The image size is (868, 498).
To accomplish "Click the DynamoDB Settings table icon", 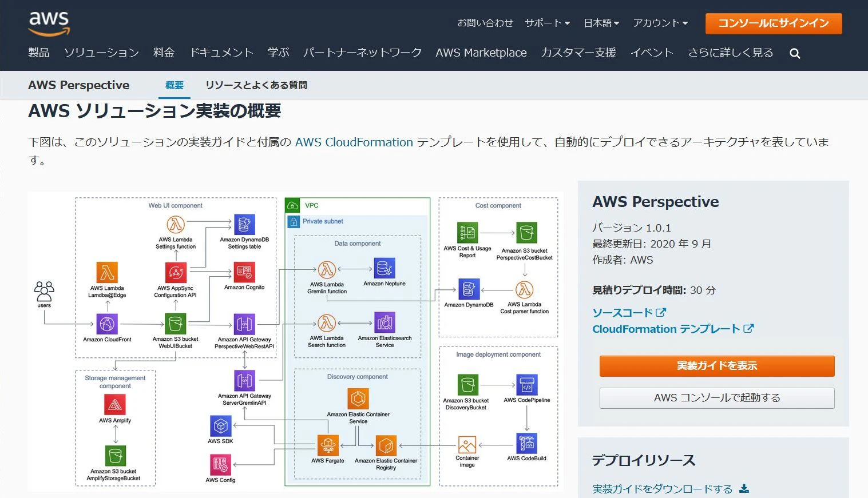I will click(x=244, y=225).
